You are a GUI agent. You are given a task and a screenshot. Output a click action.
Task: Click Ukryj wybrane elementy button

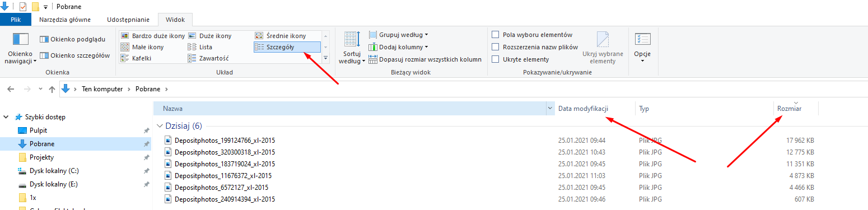pos(603,48)
